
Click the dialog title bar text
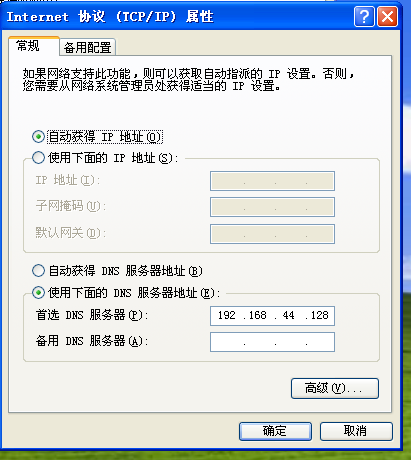coord(110,17)
